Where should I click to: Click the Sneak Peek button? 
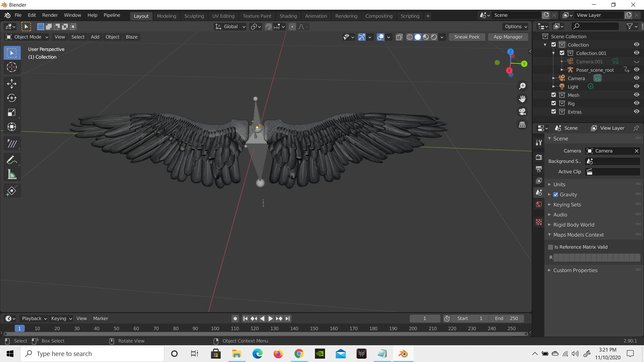(x=467, y=37)
